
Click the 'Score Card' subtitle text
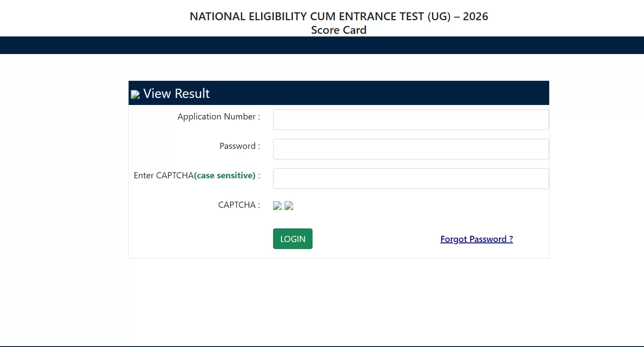[339, 30]
